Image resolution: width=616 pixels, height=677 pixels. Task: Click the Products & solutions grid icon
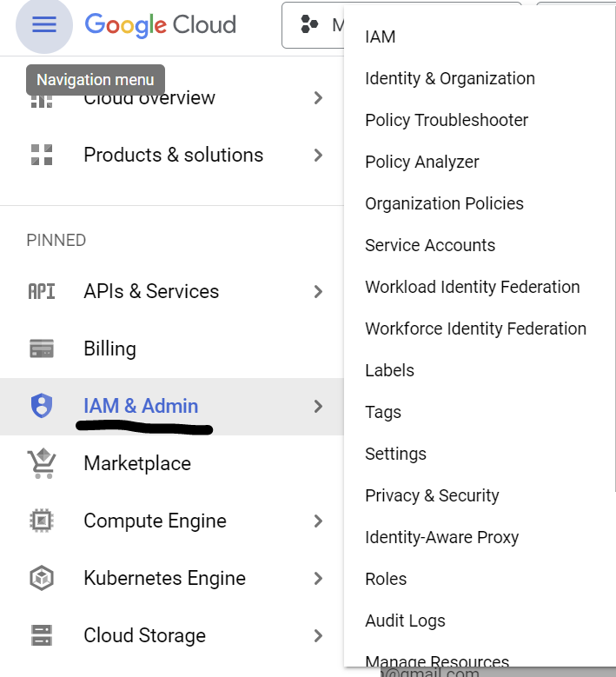(42, 155)
